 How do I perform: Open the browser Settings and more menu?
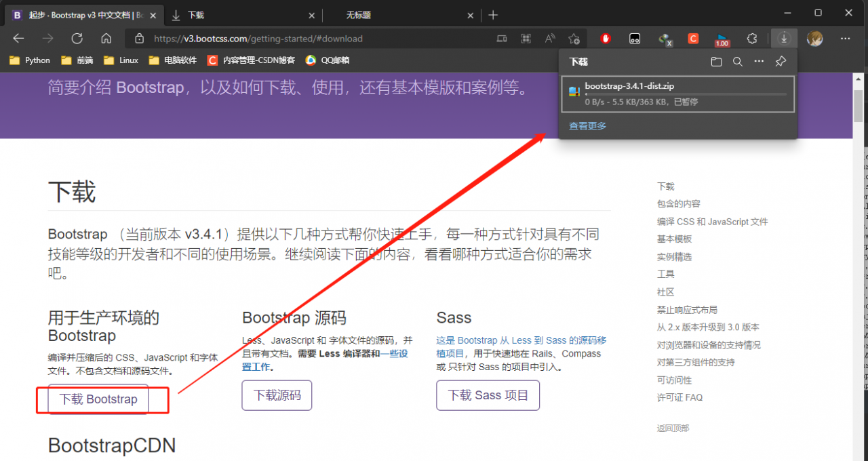point(845,39)
